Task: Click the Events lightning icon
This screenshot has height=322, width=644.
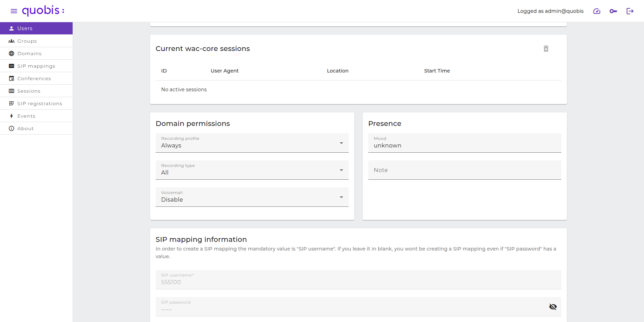Action: (x=11, y=116)
